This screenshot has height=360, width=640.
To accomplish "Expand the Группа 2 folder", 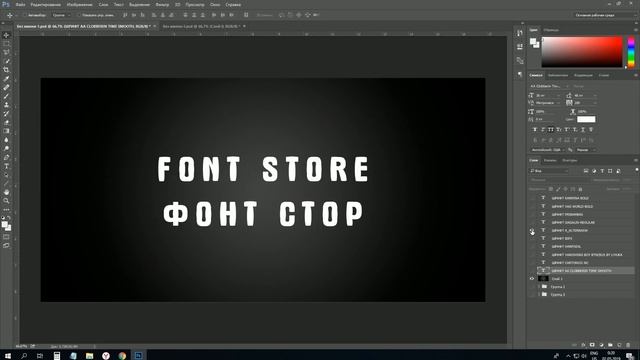I will 539,287.
